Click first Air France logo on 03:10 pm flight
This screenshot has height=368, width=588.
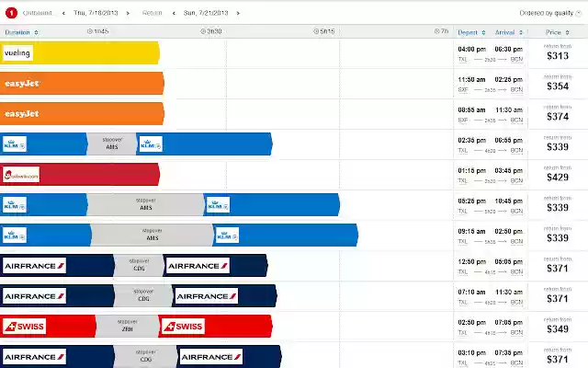pos(34,357)
